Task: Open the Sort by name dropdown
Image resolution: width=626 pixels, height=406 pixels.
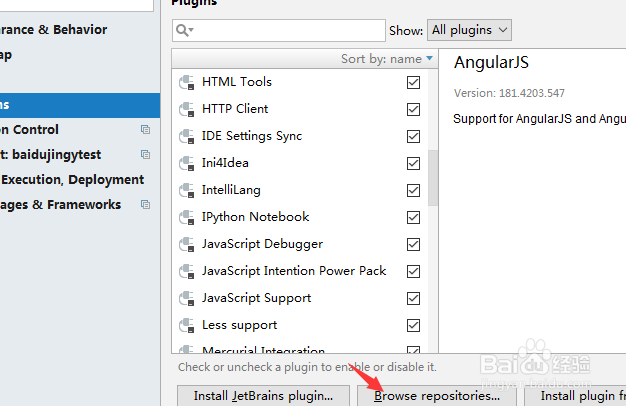Action: click(x=387, y=59)
